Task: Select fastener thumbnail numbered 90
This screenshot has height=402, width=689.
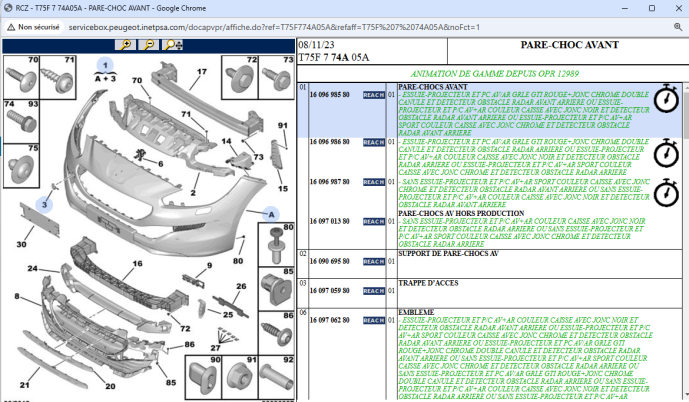Action: [203, 377]
